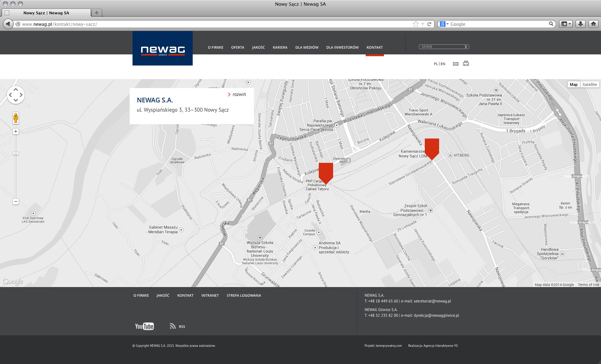Image resolution: width=601 pixels, height=364 pixels.
Task: Click the search magnifier in the Google box
Action: pos(551,24)
